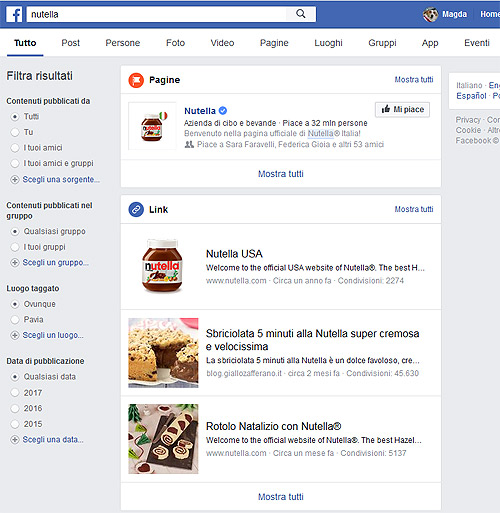Click Mostra tutti in Pagine header
500x513 pixels.
tap(414, 80)
